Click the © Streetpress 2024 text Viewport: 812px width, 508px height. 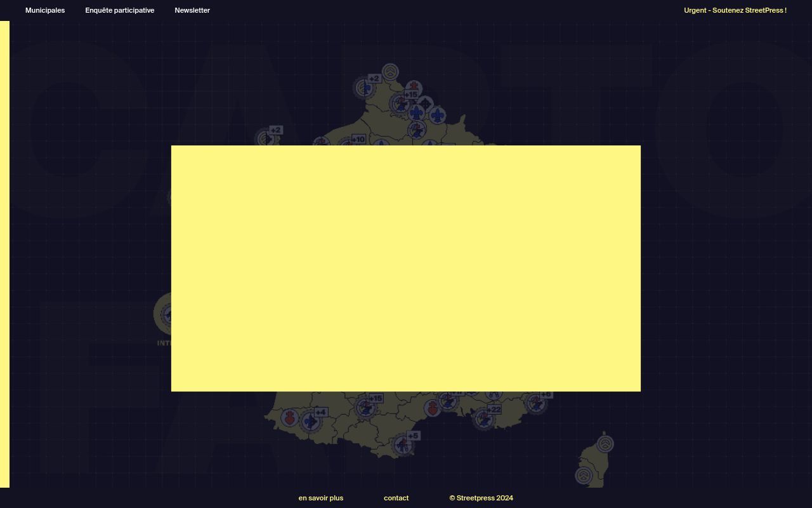[481, 498]
